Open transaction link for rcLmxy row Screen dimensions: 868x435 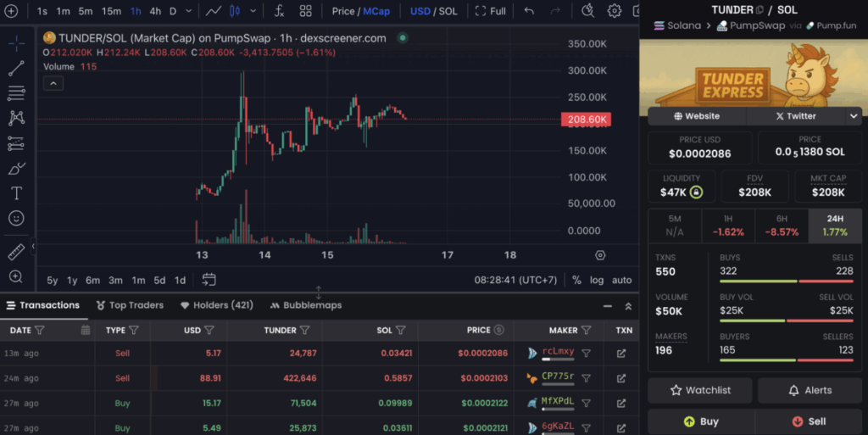tap(621, 354)
